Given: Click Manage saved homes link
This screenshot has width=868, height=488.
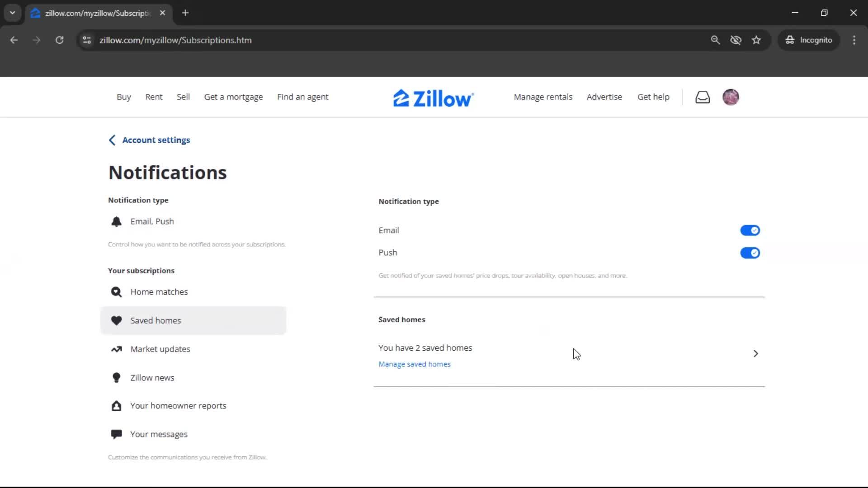Looking at the screenshot, I should (x=414, y=364).
